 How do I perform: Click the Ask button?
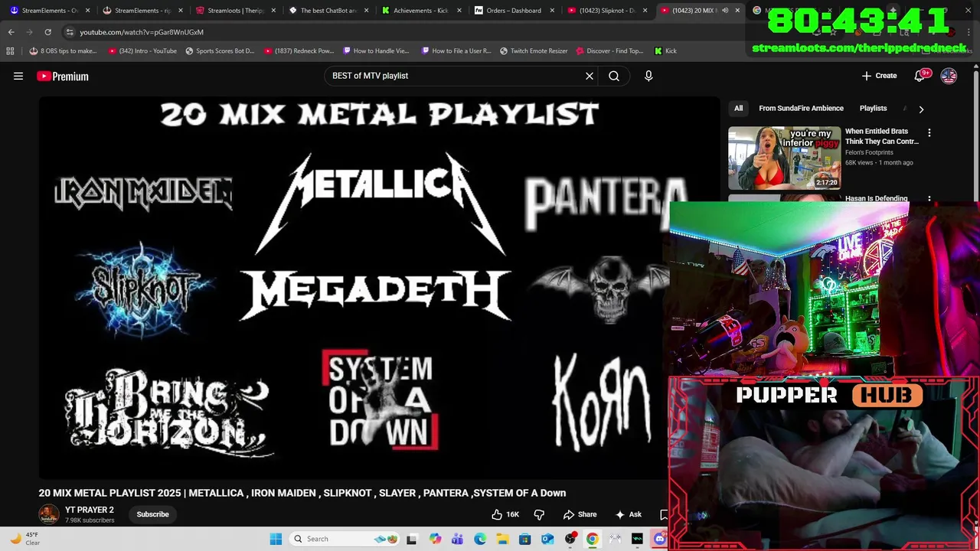[x=629, y=514]
